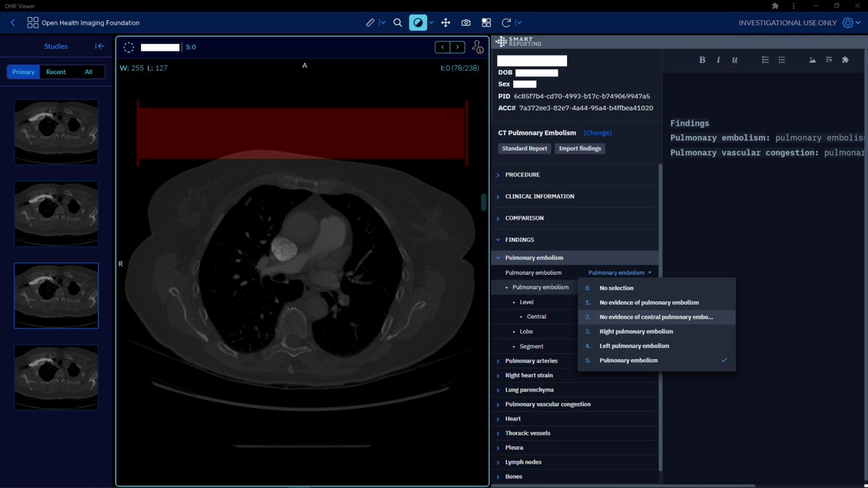The image size is (868, 488).
Task: Expand the Pleura section
Action: coord(576,448)
